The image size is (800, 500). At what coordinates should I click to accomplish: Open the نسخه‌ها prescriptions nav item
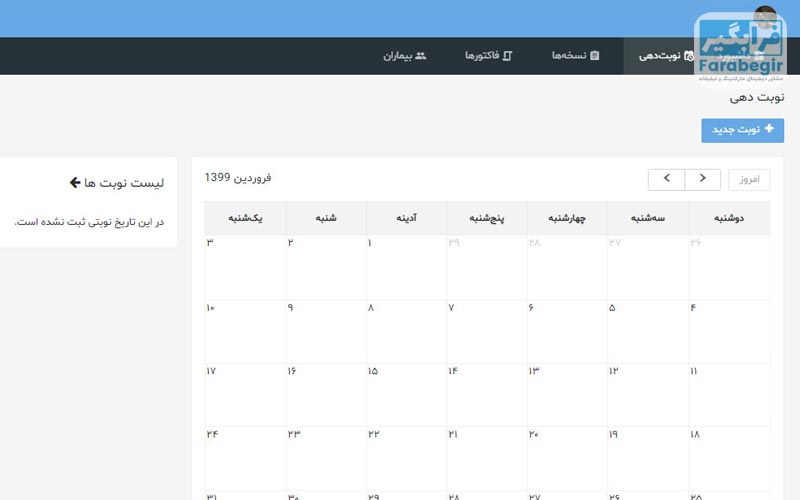(x=576, y=56)
